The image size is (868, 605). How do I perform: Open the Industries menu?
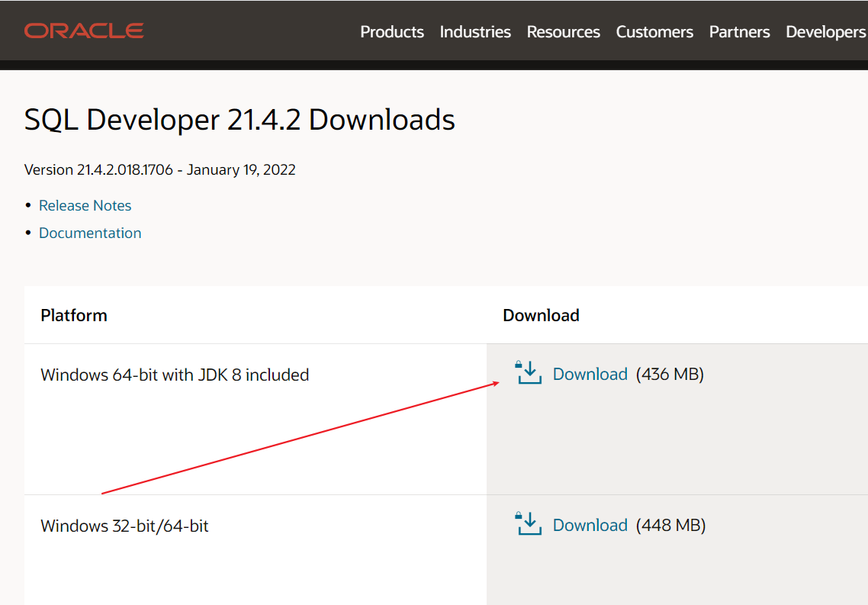point(475,32)
